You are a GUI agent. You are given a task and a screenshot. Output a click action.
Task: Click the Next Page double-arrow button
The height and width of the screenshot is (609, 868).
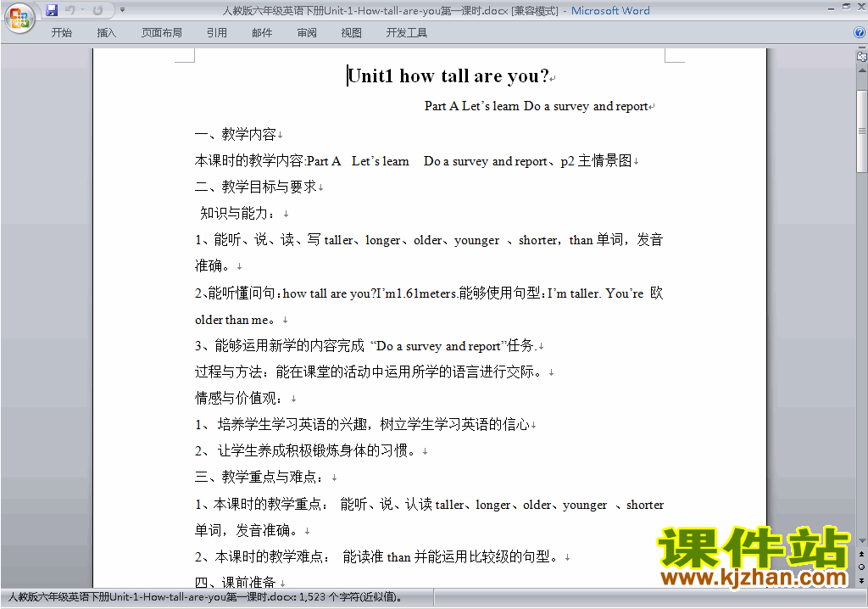[x=861, y=580]
